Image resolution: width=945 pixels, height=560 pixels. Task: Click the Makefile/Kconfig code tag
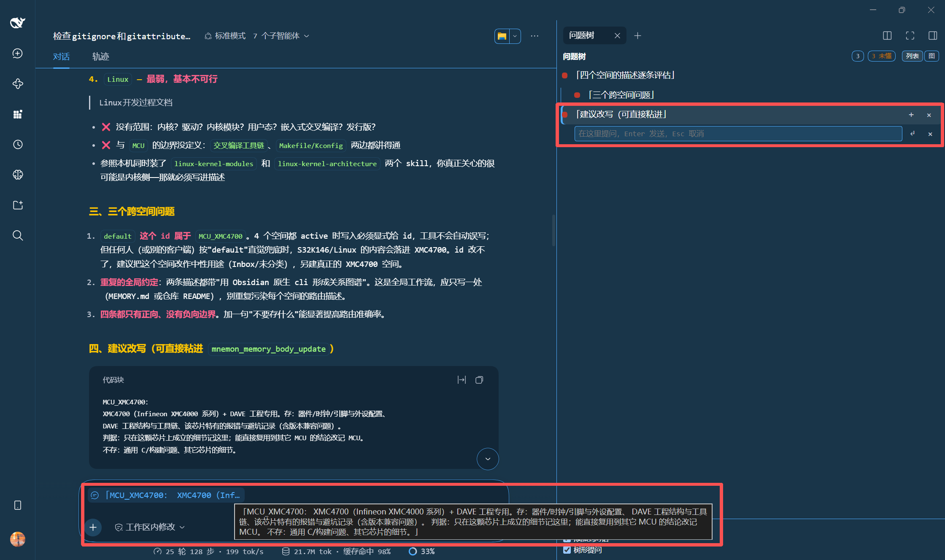click(x=311, y=145)
